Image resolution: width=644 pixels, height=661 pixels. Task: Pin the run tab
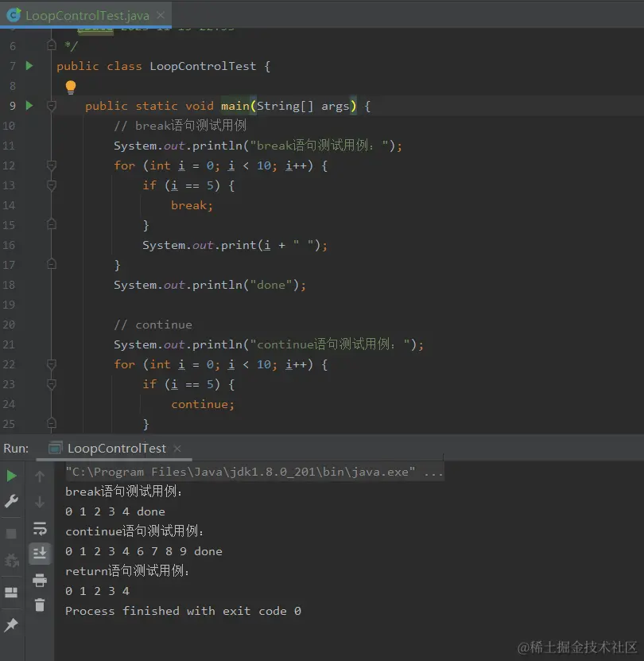click(x=11, y=624)
